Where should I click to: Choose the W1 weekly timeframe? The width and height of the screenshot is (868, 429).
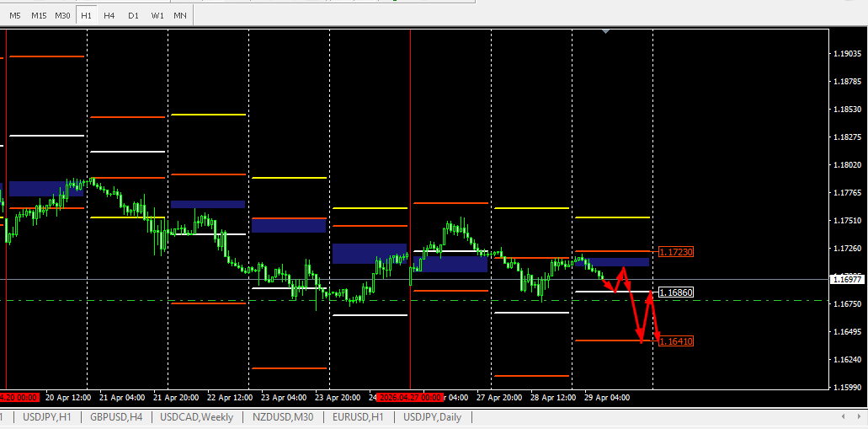(157, 15)
